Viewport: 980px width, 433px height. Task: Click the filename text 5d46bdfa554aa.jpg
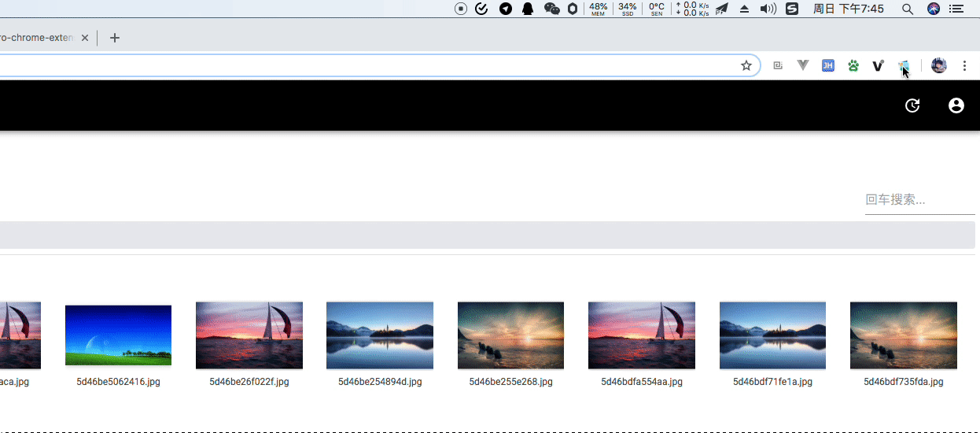[642, 382]
